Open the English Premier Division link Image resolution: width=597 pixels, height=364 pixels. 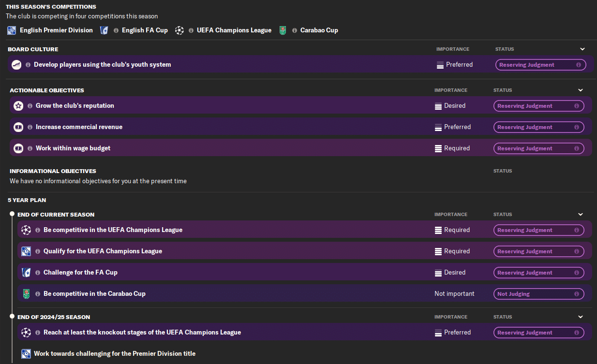[x=56, y=30]
